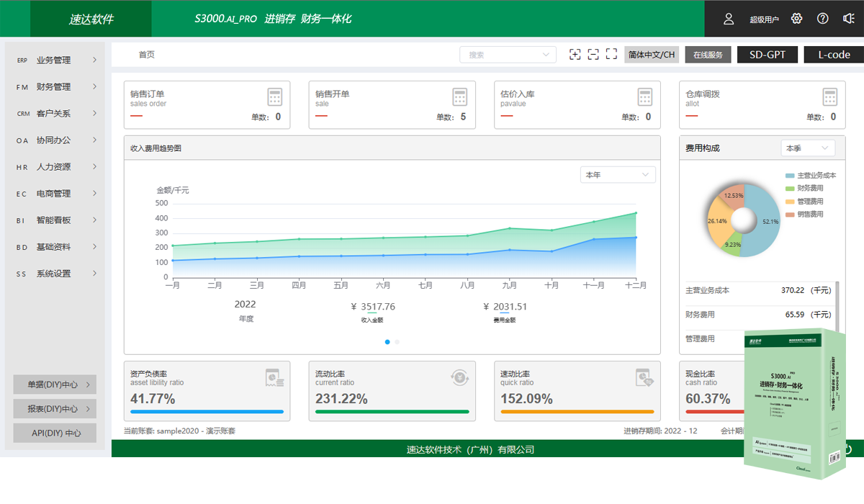Expand chevron beside 智能看板
This screenshot has width=864, height=504.
[94, 220]
